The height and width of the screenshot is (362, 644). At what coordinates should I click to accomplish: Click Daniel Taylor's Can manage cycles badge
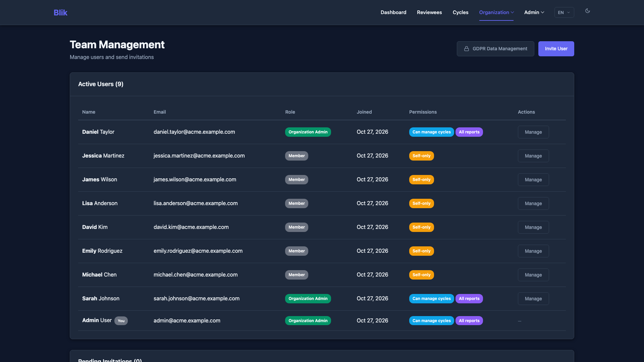click(x=431, y=132)
